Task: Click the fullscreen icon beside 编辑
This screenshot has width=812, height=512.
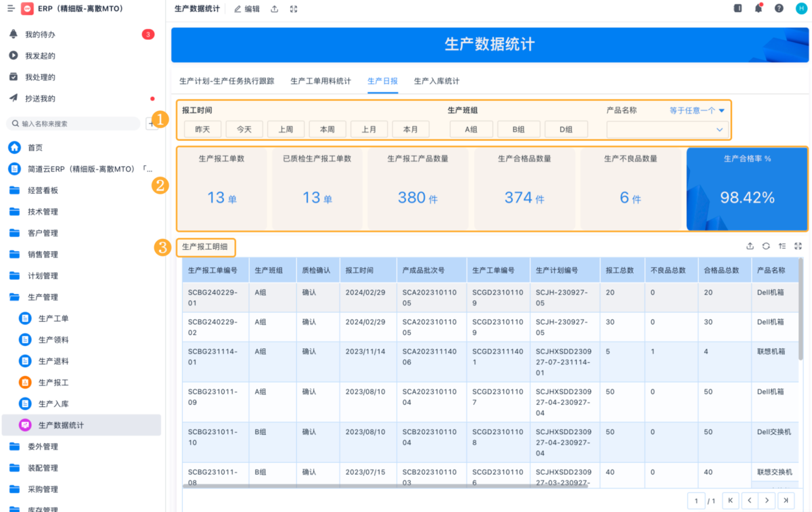Action: [x=293, y=9]
